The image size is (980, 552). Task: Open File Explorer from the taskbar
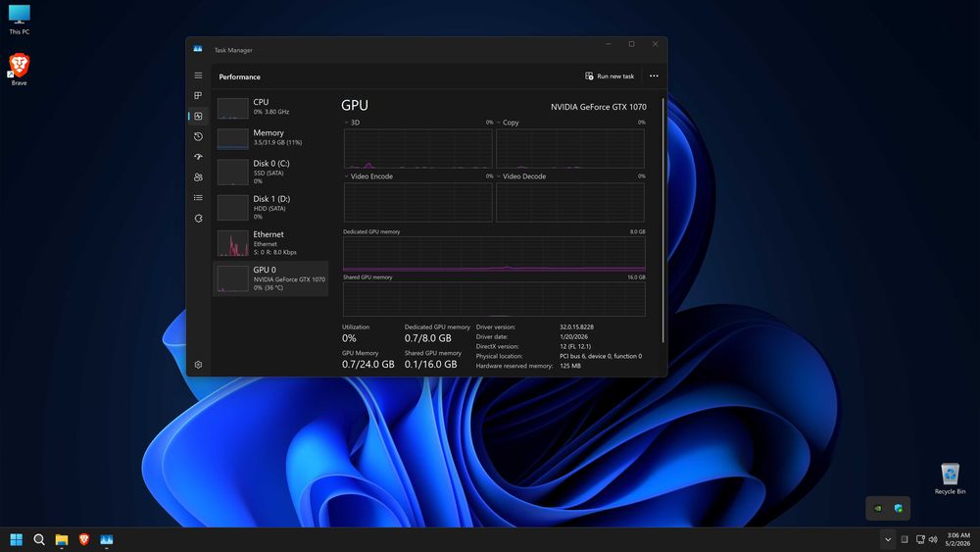point(61,539)
